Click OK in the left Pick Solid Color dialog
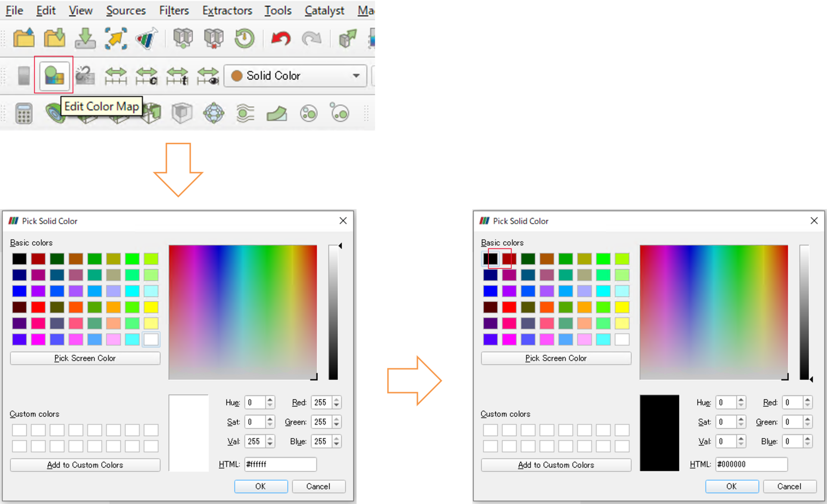Screen dimensions: 827x504 pyautogui.click(x=261, y=486)
